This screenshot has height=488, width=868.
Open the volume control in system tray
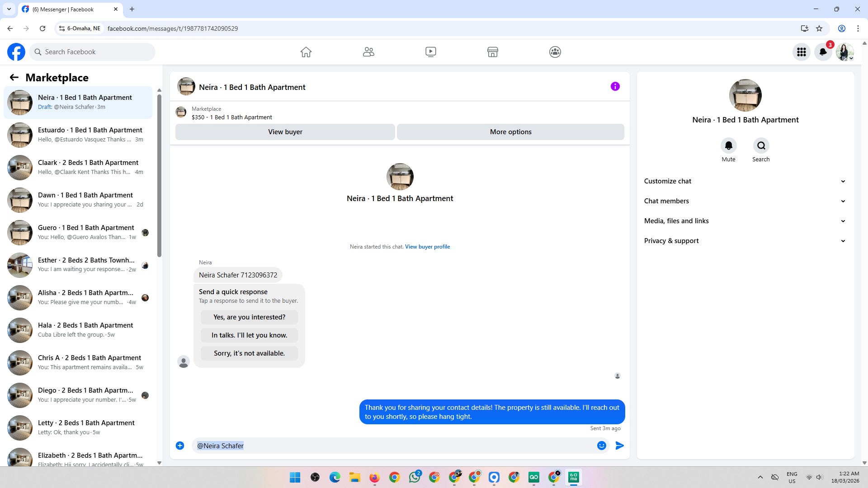click(x=819, y=477)
